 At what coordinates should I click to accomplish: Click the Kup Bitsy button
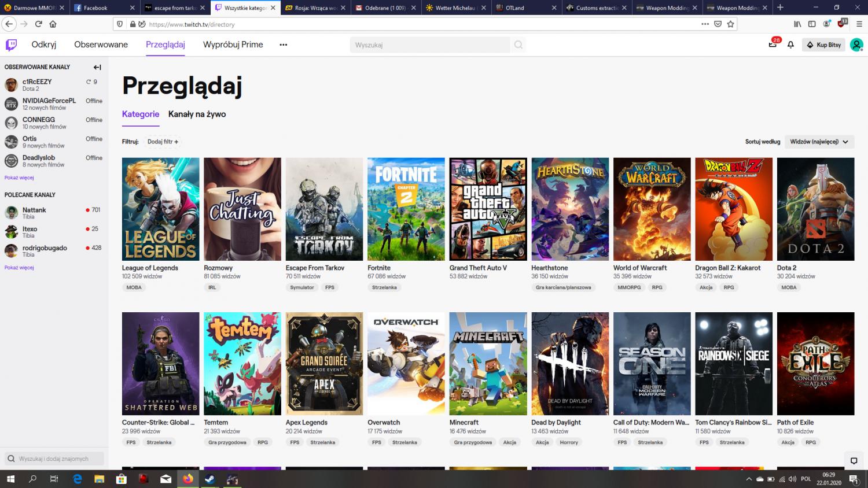point(824,45)
